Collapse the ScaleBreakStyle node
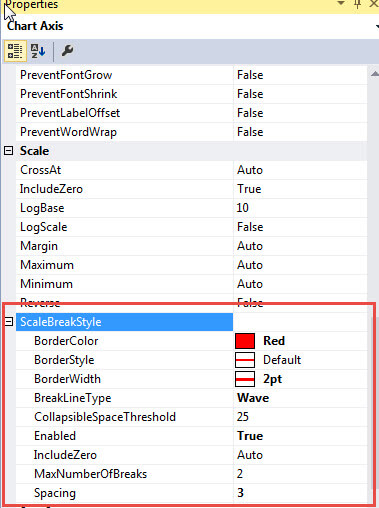379x508 pixels. (x=9, y=322)
